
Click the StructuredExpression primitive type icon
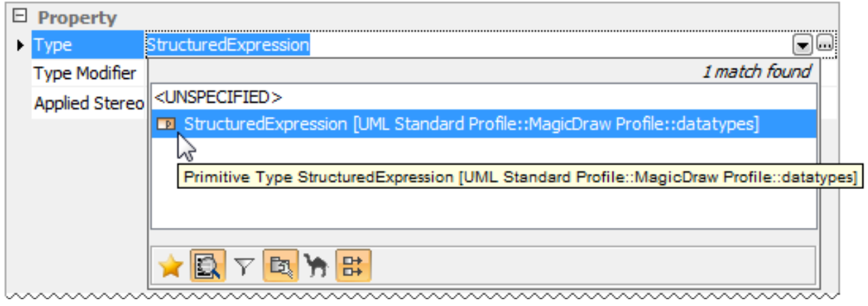click(x=166, y=124)
